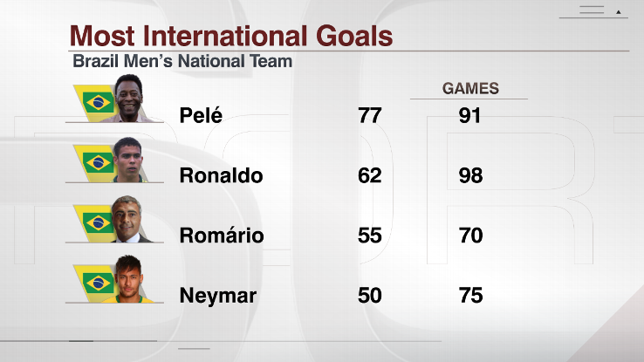Click Pelé's goal total 77
Viewport: 644px width, 362px height.
[370, 115]
